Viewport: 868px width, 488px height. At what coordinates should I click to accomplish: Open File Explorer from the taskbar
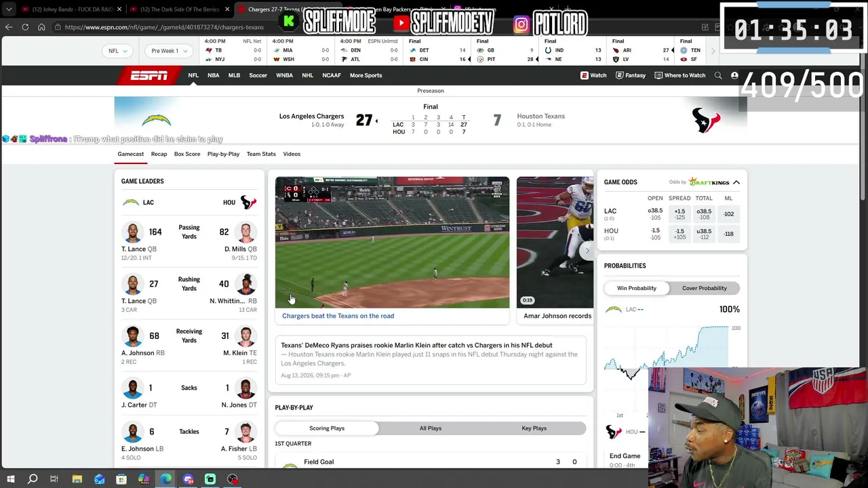[77, 479]
